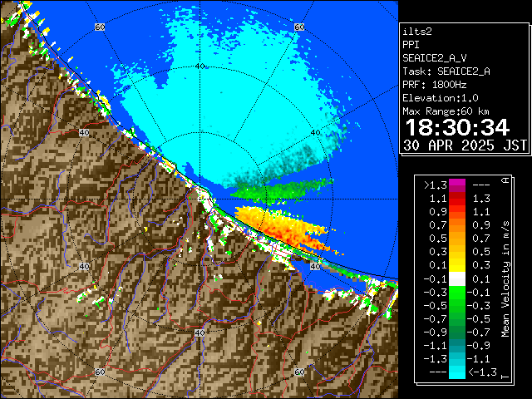This screenshot has width=532, height=399.
Task: Select the 40 ring label due north of center
Action: coord(199,66)
